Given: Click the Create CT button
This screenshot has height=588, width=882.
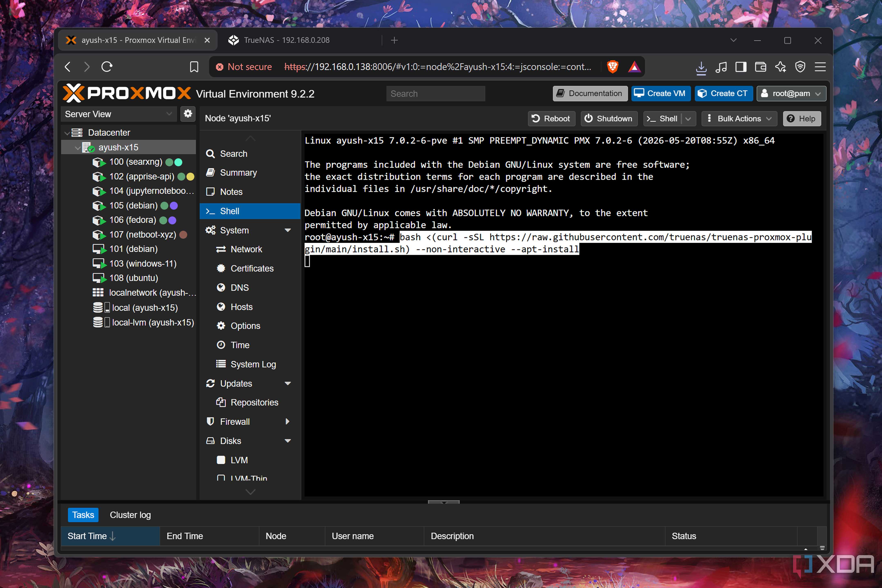Looking at the screenshot, I should [x=723, y=93].
